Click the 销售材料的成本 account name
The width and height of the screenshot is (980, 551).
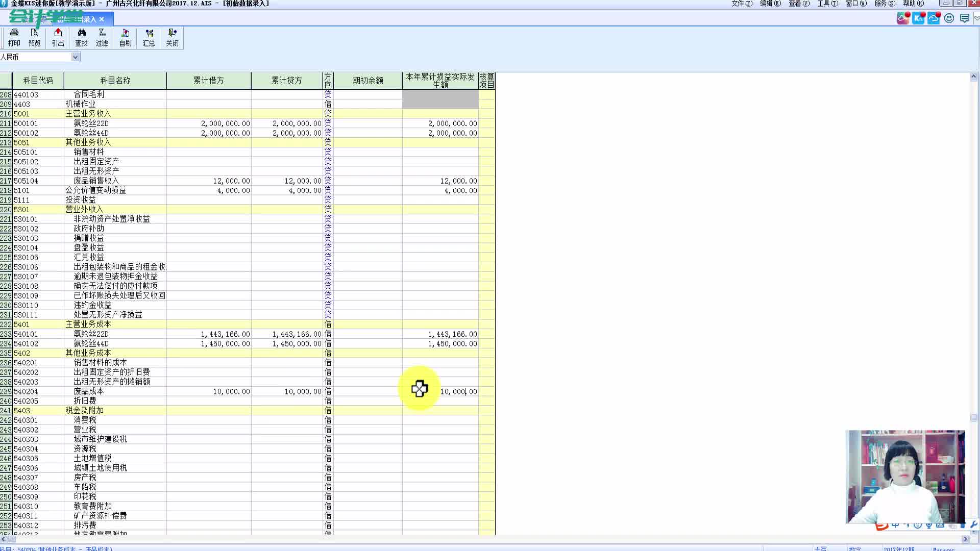tap(100, 363)
